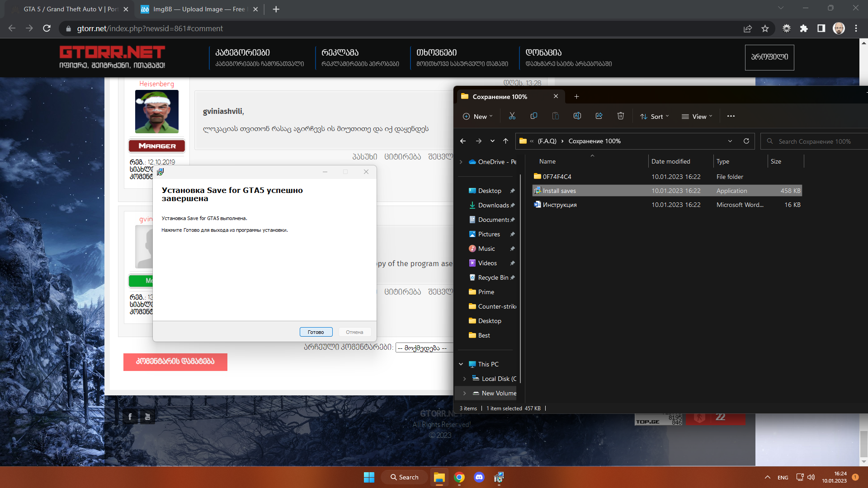This screenshot has height=488, width=868.
Task: Bookmark this page with the star icon
Action: tap(765, 28)
